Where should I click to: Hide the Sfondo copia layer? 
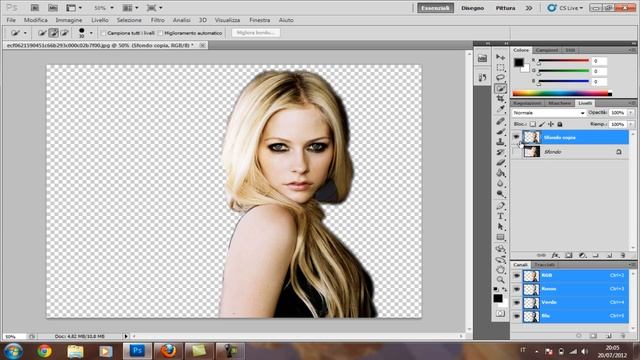516,137
